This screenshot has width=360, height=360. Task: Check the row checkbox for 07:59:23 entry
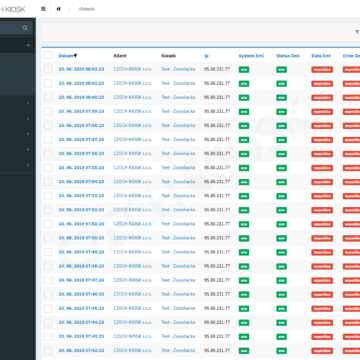click(x=48, y=111)
